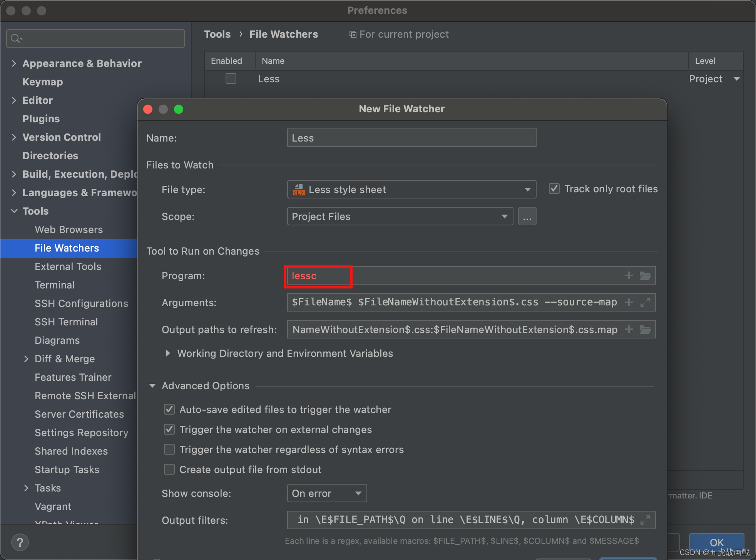Open External Tools settings

click(68, 267)
